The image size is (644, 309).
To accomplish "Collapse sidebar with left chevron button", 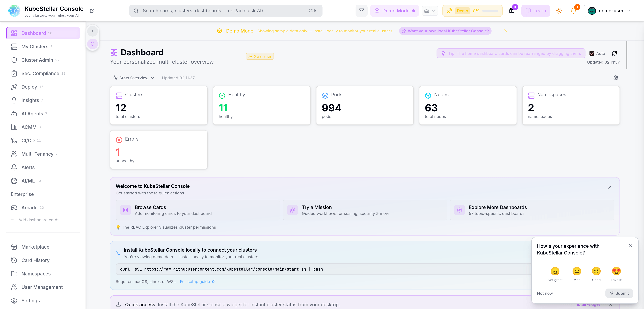I will pos(93,31).
